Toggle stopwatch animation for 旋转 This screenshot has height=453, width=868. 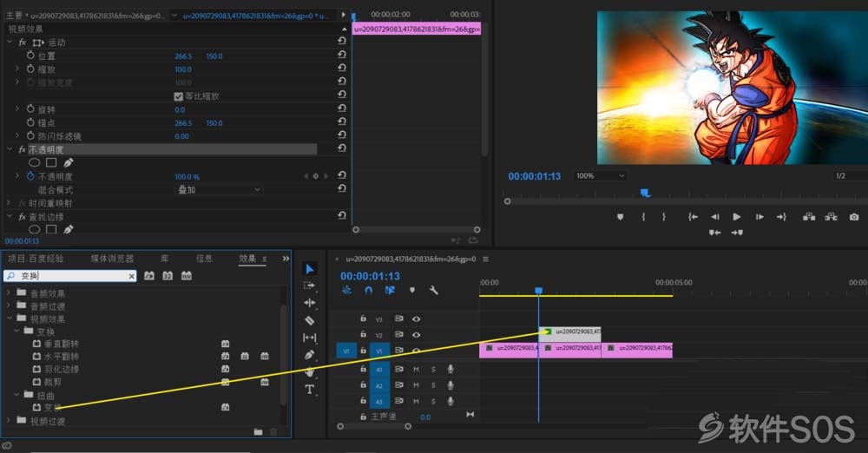click(x=30, y=109)
